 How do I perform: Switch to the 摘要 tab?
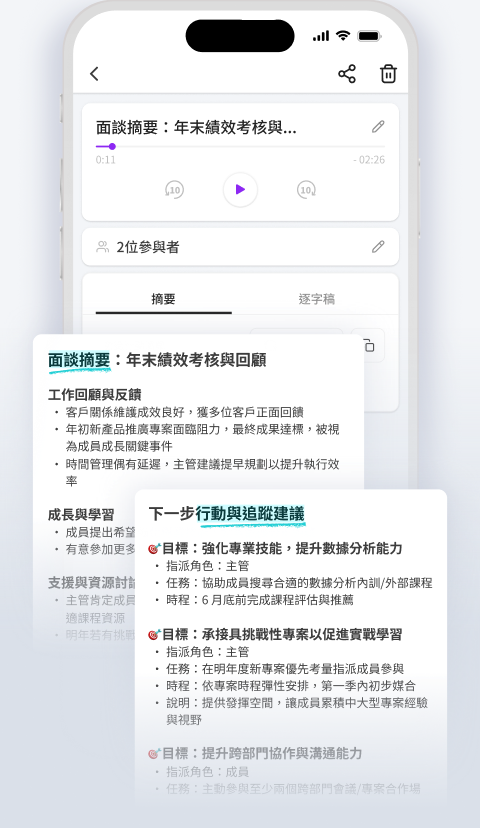(163, 299)
